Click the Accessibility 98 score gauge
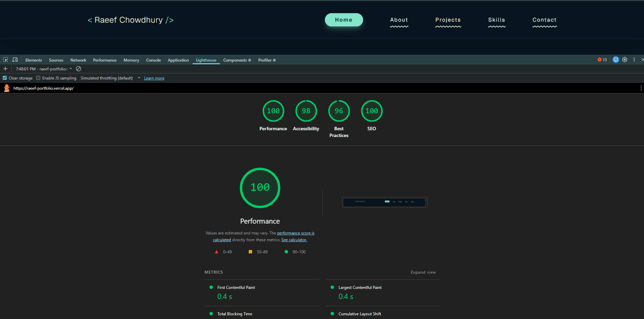This screenshot has width=644, height=319. click(x=306, y=111)
